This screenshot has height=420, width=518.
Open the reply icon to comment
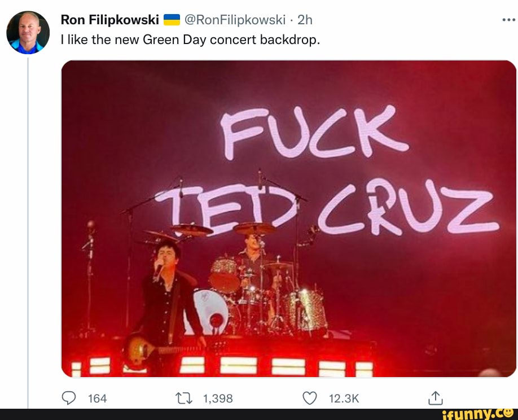[x=69, y=398]
